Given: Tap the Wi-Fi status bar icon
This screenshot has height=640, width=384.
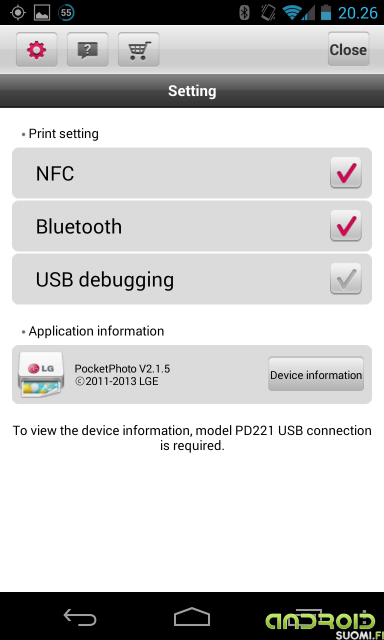Looking at the screenshot, I should click(x=291, y=13).
